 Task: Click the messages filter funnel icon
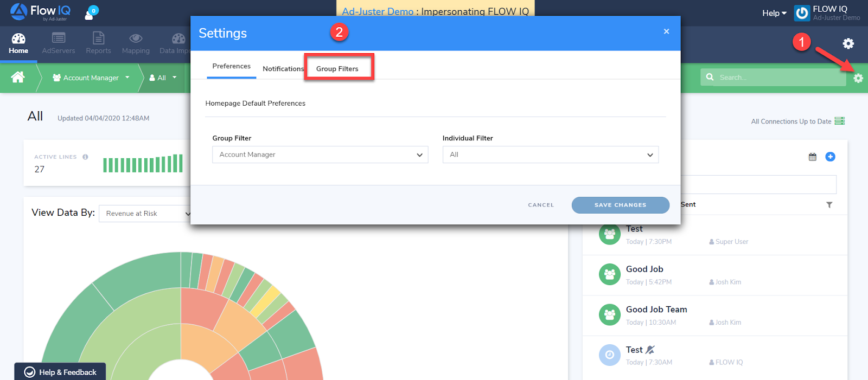829,205
